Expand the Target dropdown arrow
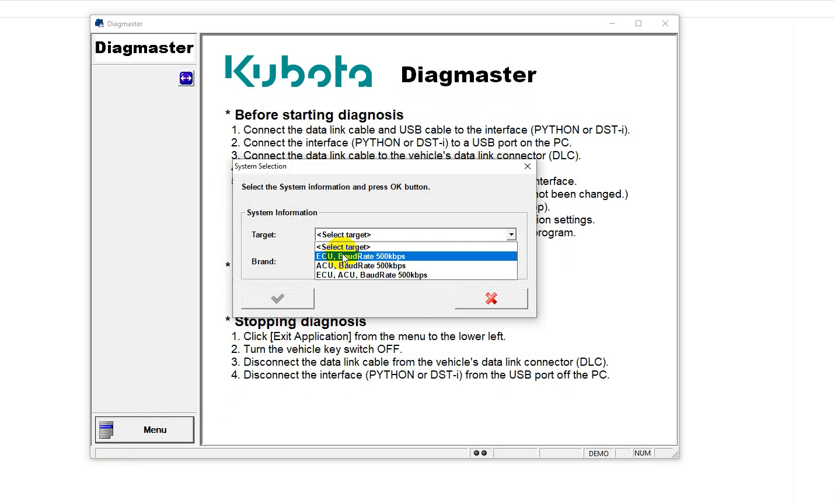Screen dimensions: 834x504 [x=511, y=235]
